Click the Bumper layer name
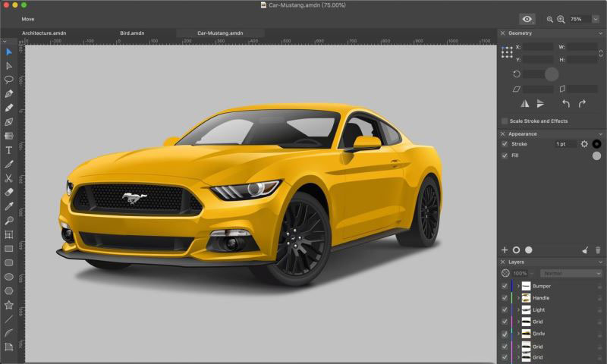607x364 pixels. pyautogui.click(x=542, y=286)
